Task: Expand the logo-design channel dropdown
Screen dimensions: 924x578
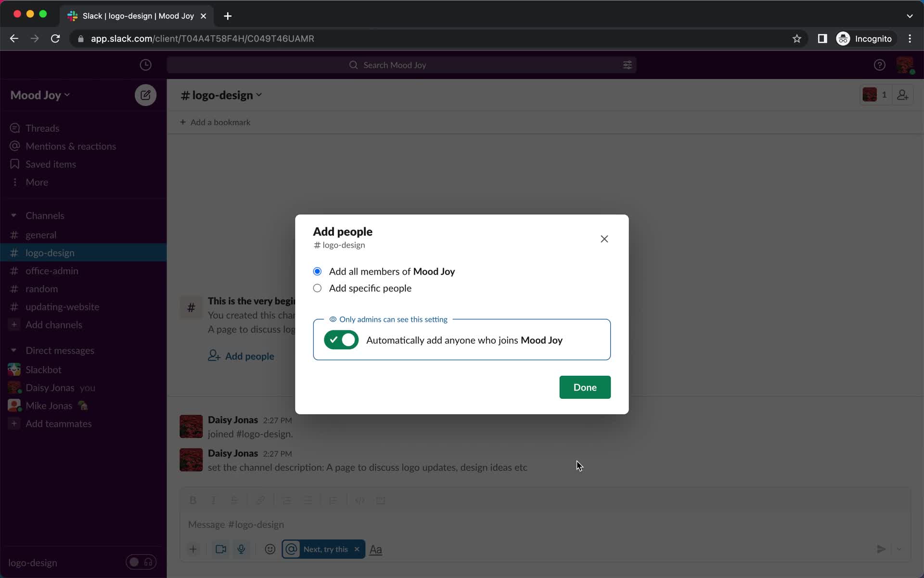Action: [x=259, y=94]
